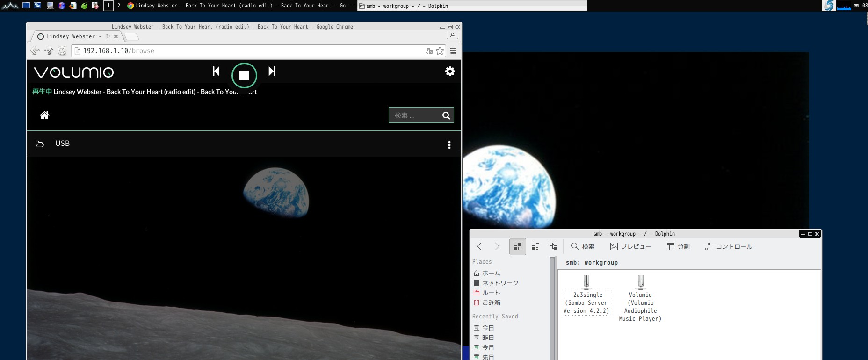This screenshot has height=360, width=868.
Task: Go to Volumio home icon
Action: click(44, 115)
